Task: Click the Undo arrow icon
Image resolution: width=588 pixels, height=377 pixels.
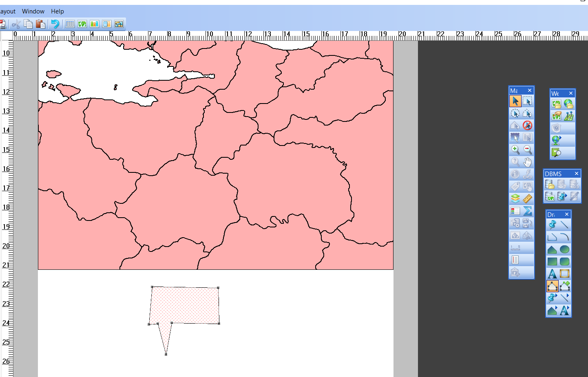Action: pos(55,24)
